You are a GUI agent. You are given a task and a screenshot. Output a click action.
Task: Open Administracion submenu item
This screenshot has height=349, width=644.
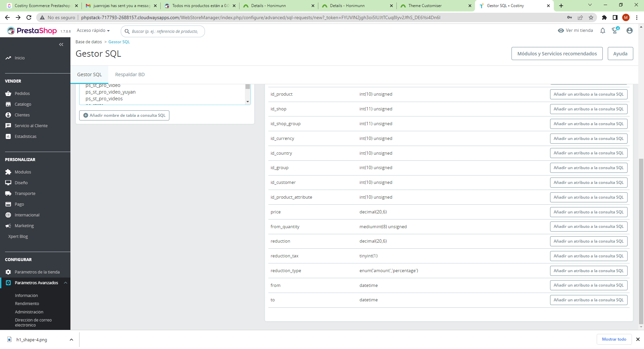point(29,312)
